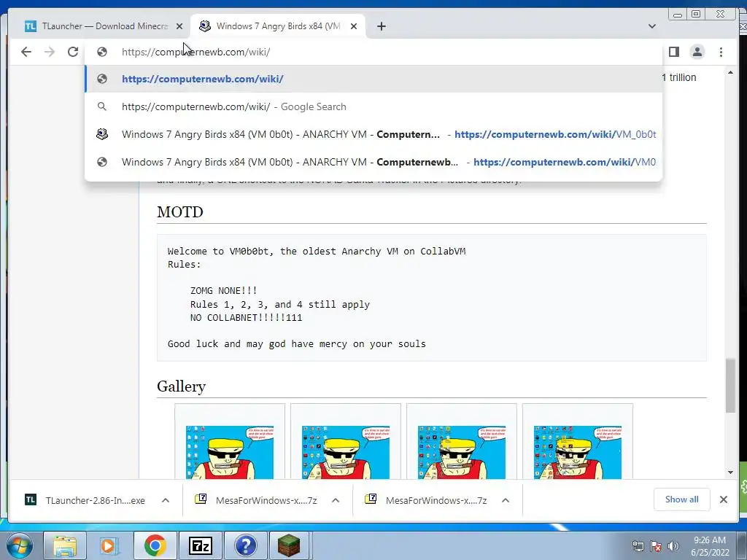Click the magnifier icon of the Google Search suggestion
This screenshot has width=747, height=560.
tap(102, 106)
